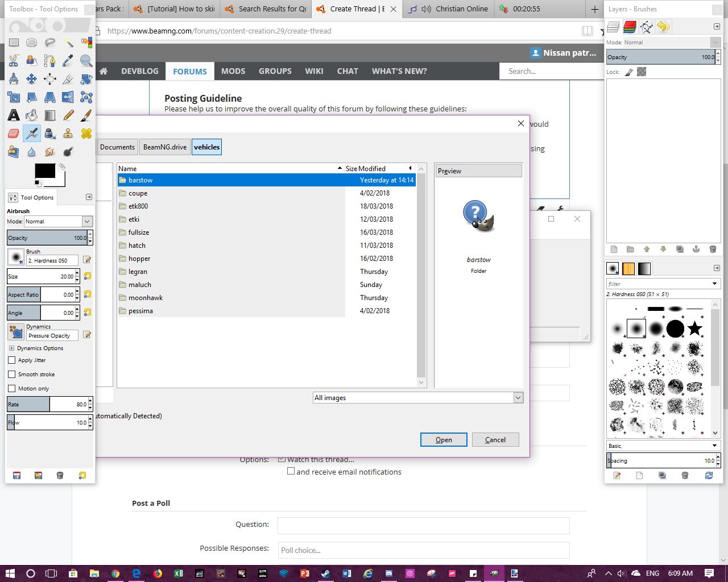
Task: Open the Patterns tab
Action: (x=628, y=268)
